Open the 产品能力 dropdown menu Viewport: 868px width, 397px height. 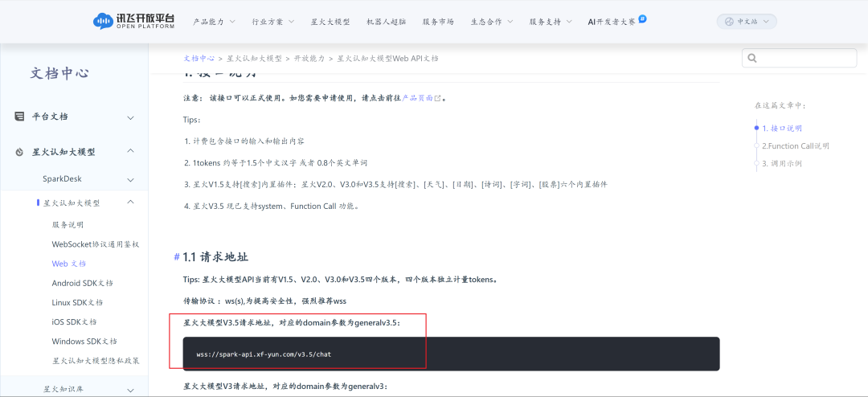pos(214,22)
